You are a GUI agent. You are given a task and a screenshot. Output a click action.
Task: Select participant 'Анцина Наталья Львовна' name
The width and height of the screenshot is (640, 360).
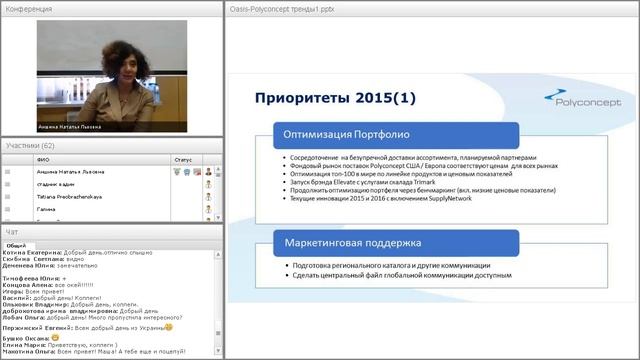(x=70, y=172)
